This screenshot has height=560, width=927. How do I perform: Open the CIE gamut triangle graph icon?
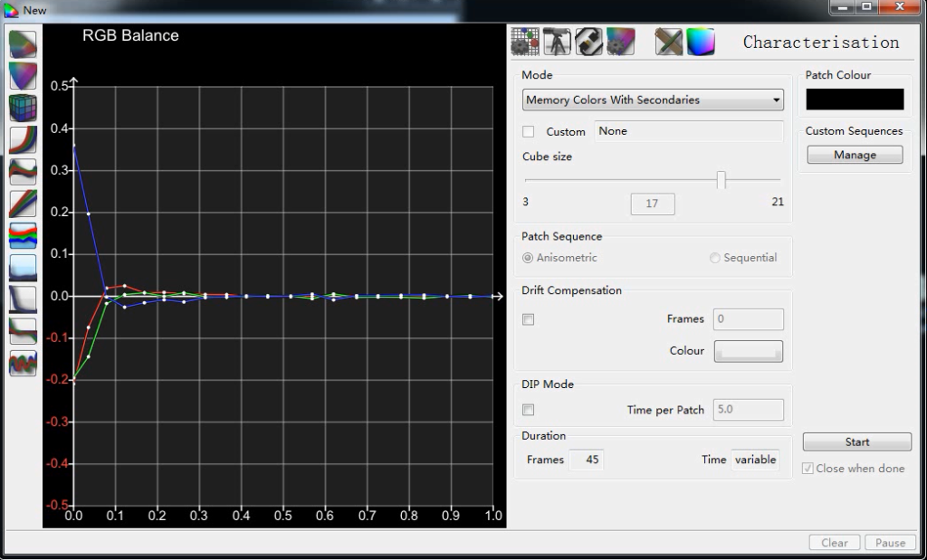(x=23, y=76)
